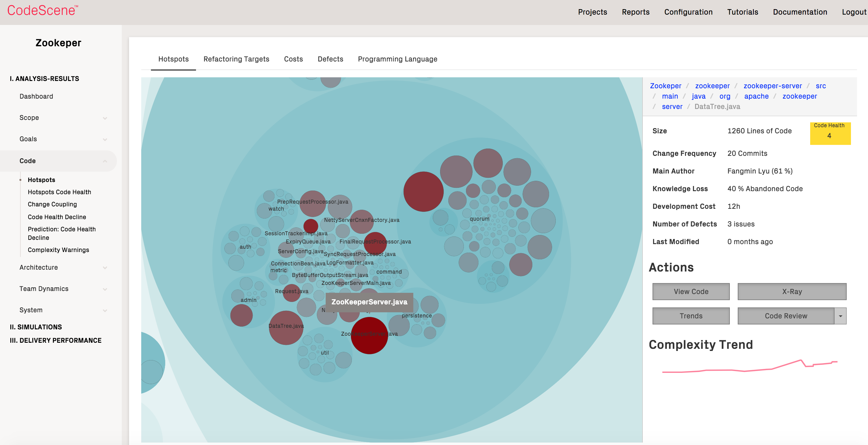
Task: Select the FinalRequestProcessor.java hotspot circle
Action: click(375, 243)
